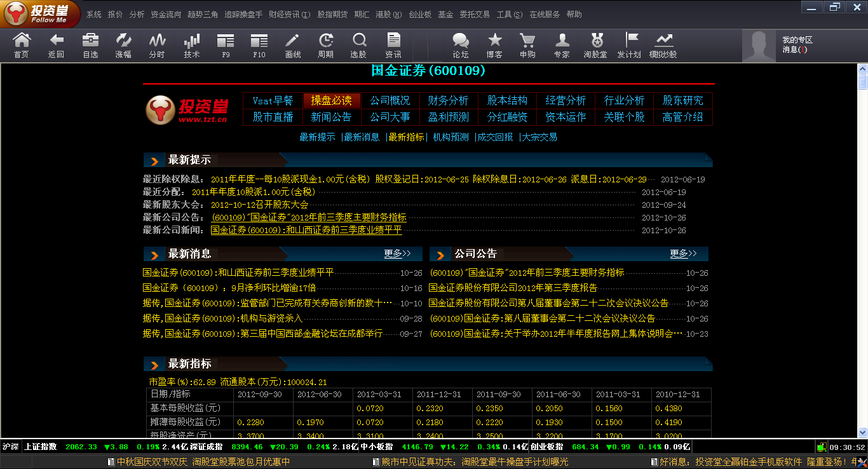Jump to 大宗交易 section link
The image size is (868, 469).
point(540,137)
